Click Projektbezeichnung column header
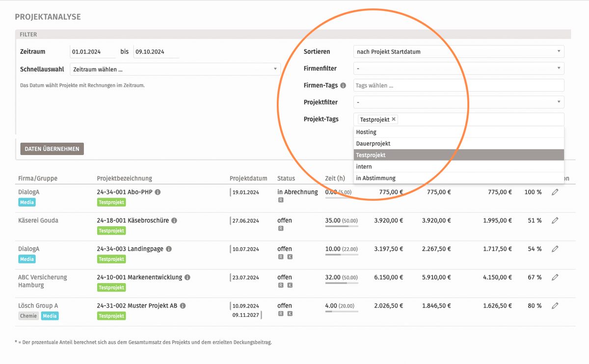 pyautogui.click(x=125, y=179)
